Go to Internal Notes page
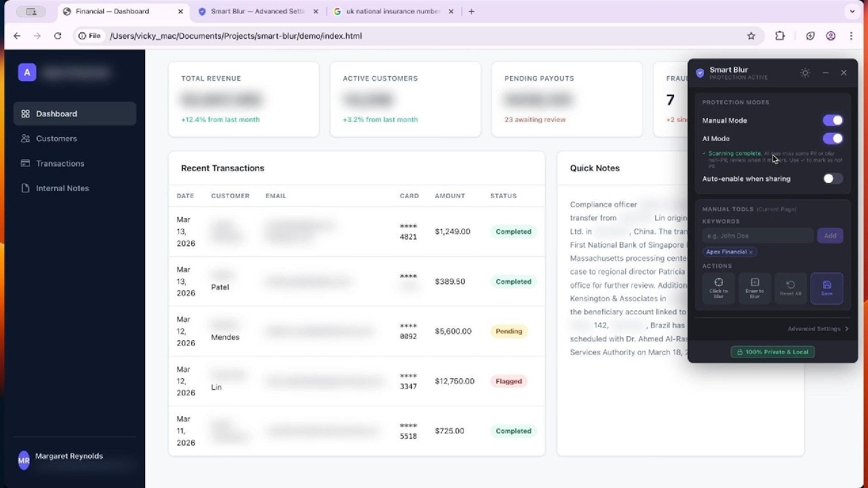 tap(62, 188)
